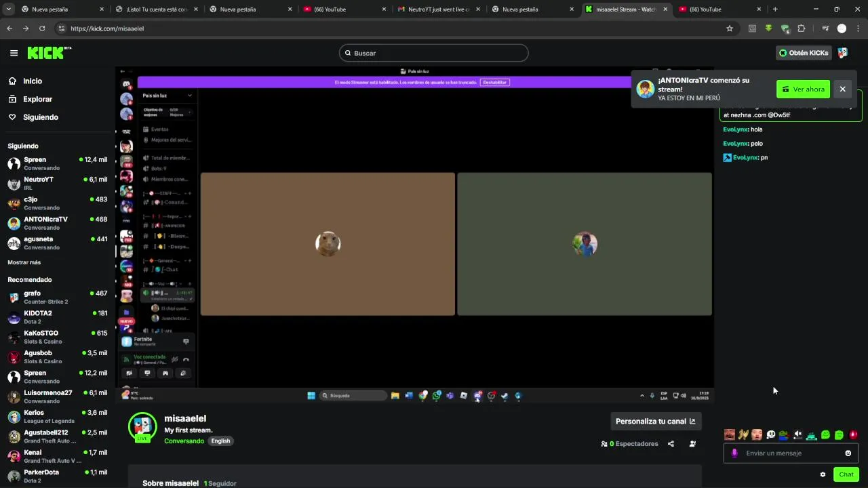The height and width of the screenshot is (488, 868).
Task: Open Explorar in sidebar
Action: pos(37,99)
